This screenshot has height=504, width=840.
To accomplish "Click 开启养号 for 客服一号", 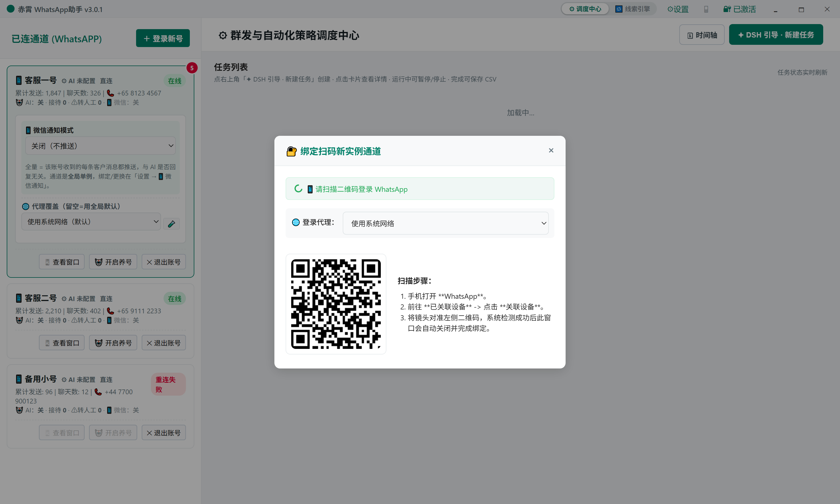I will 113,262.
